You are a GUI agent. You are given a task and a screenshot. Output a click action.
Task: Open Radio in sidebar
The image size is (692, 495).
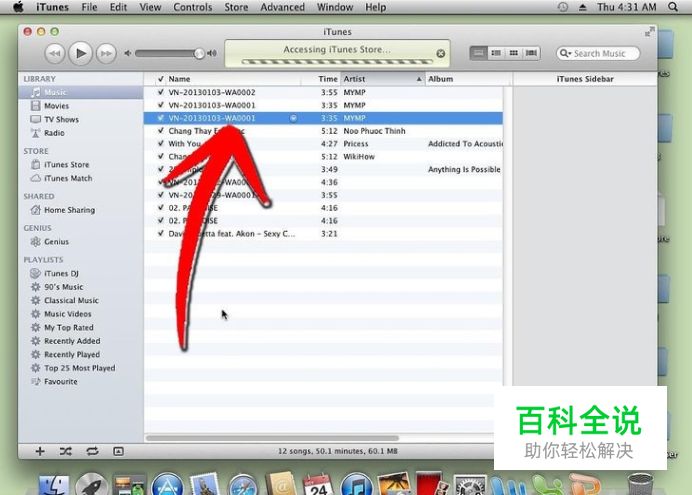click(x=81, y=133)
